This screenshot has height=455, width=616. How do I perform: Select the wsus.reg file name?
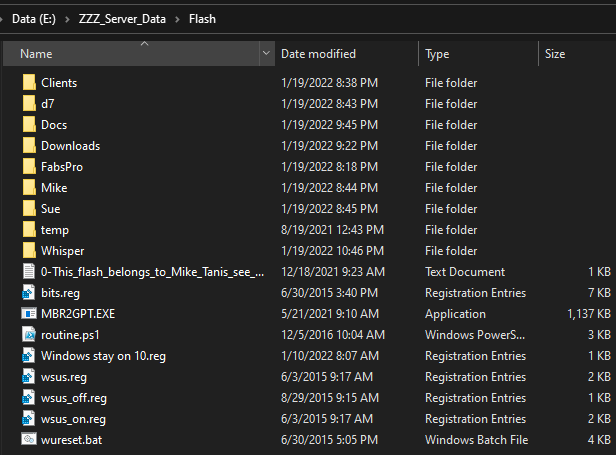[64, 377]
